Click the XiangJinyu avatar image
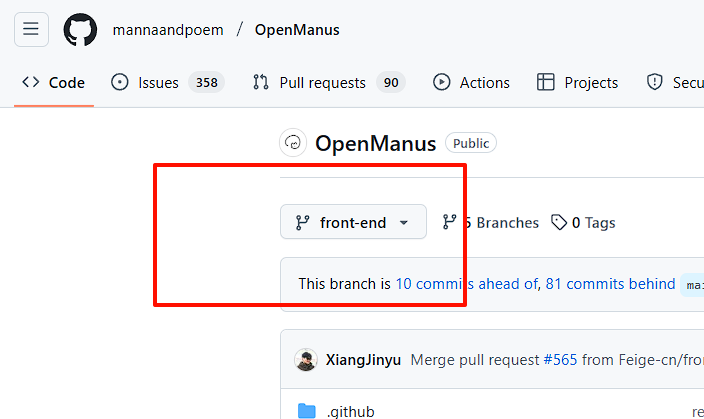The width and height of the screenshot is (704, 419). [x=306, y=360]
